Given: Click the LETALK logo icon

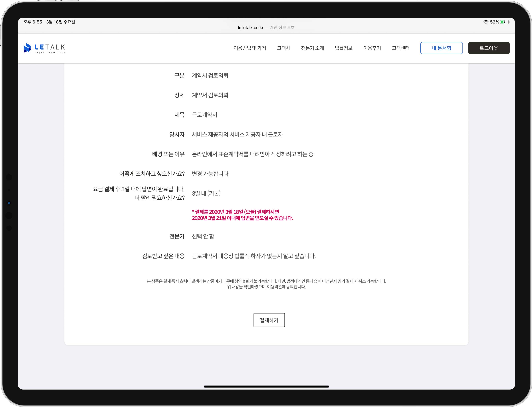Looking at the screenshot, I should (27, 48).
